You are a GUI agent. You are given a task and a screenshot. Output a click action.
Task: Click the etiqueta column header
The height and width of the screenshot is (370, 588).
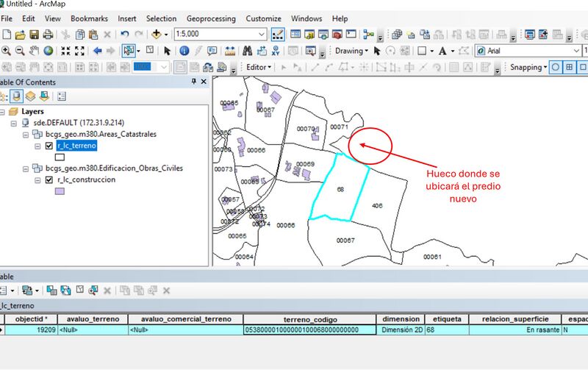(447, 319)
